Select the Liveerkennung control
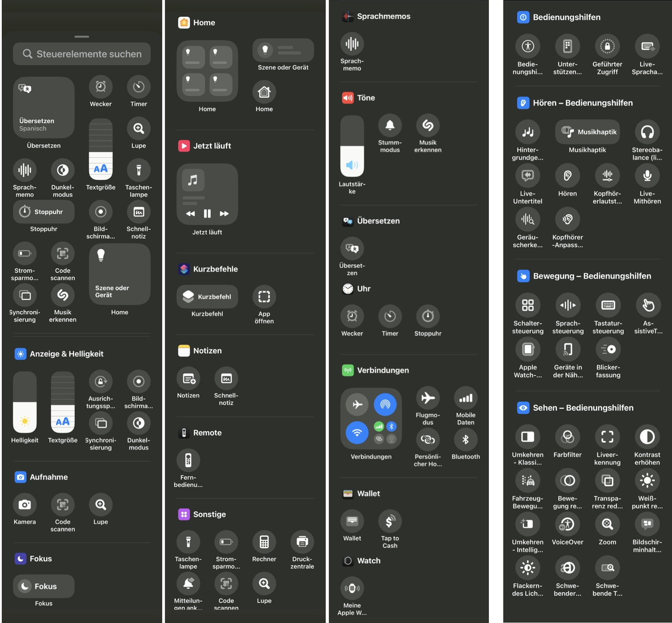Viewport: 672px width, 623px height. point(607,437)
